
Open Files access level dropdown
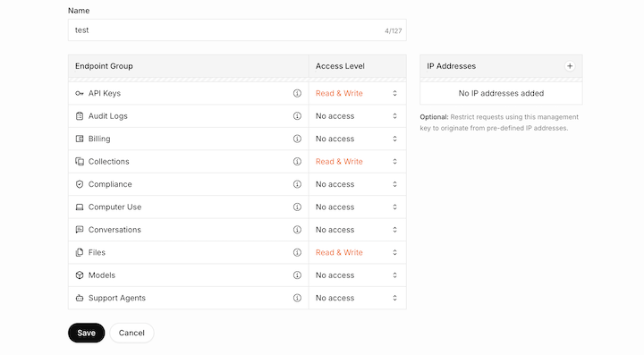[x=357, y=252]
